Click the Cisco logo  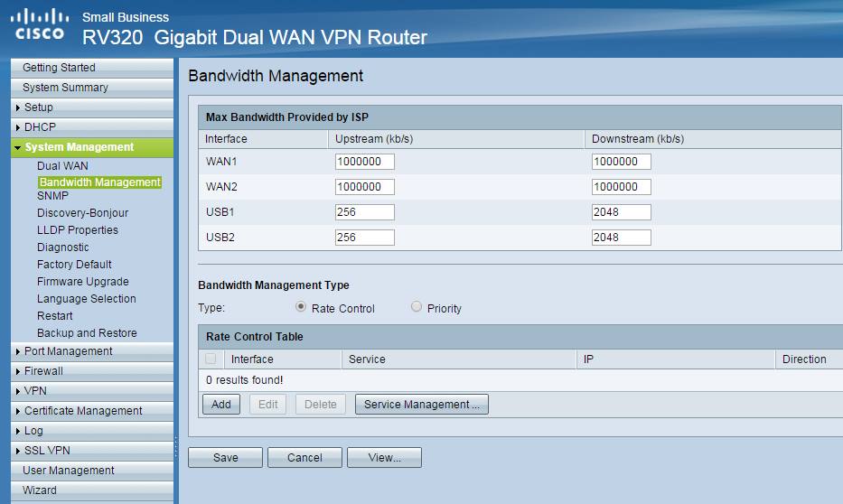[x=39, y=24]
